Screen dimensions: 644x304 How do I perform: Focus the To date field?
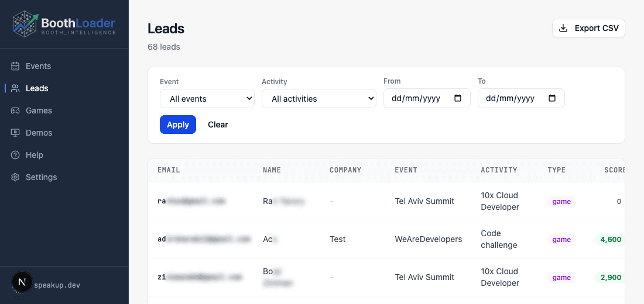[521, 98]
